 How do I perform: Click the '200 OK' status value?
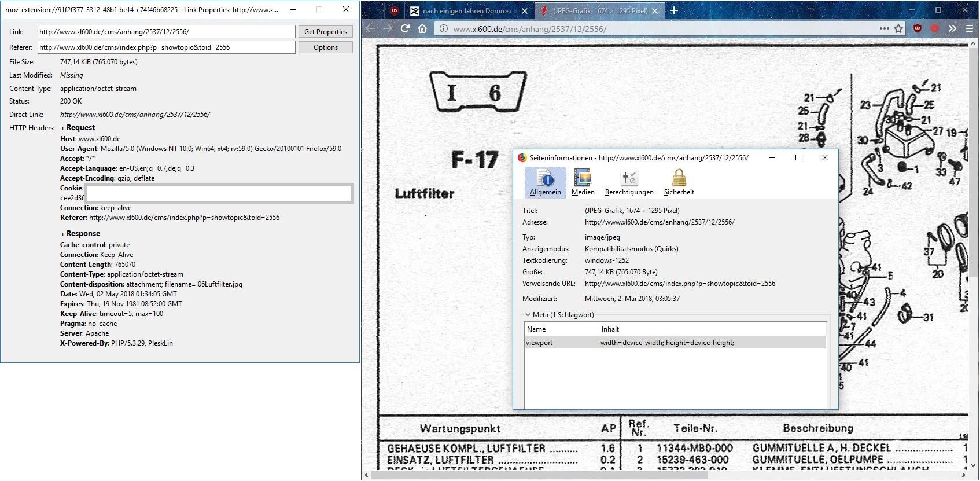pyautogui.click(x=71, y=101)
